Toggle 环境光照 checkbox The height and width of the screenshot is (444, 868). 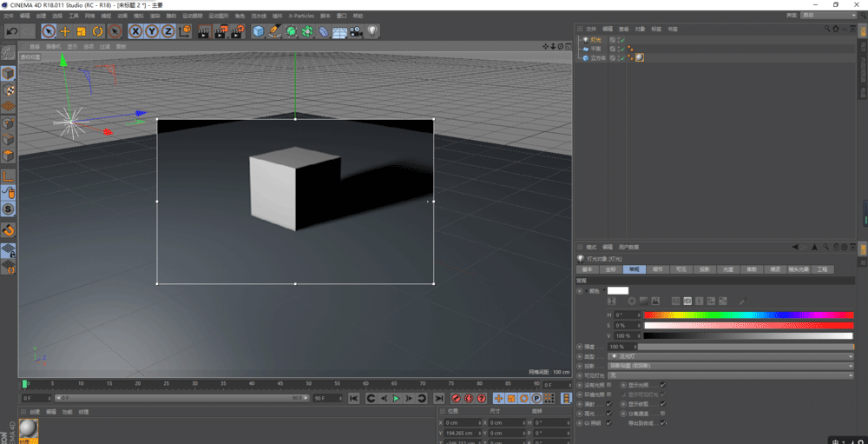tap(609, 394)
